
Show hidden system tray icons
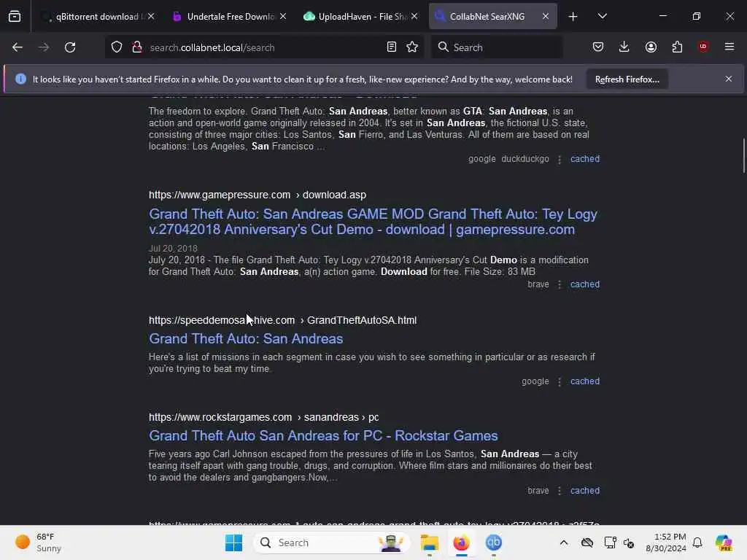(x=564, y=542)
